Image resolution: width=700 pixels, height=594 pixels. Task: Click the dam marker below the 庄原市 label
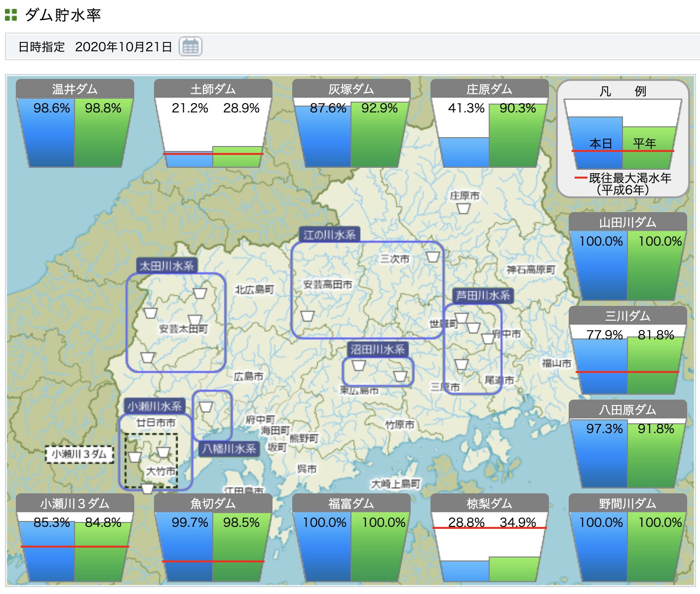click(x=463, y=209)
